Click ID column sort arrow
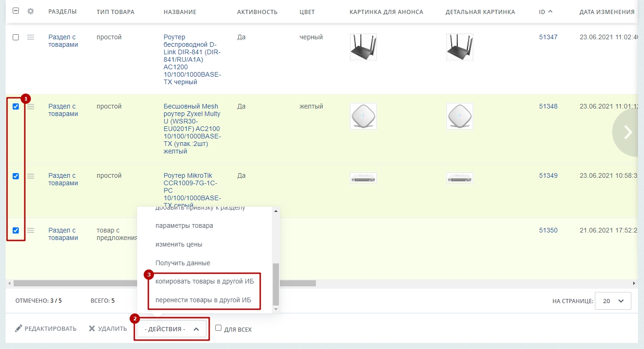This screenshot has height=349, width=644. click(550, 11)
